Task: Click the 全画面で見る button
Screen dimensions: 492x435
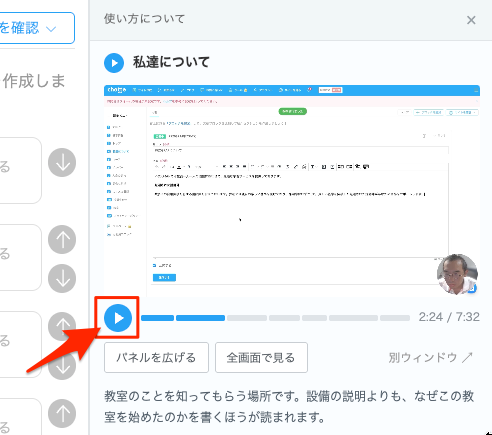Action: click(x=261, y=357)
